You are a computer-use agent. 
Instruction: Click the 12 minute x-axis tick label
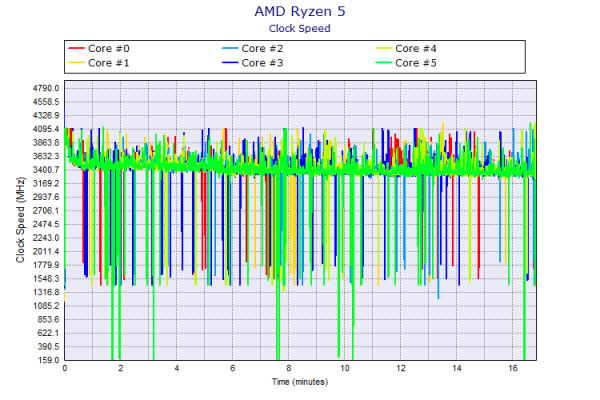[x=401, y=368]
